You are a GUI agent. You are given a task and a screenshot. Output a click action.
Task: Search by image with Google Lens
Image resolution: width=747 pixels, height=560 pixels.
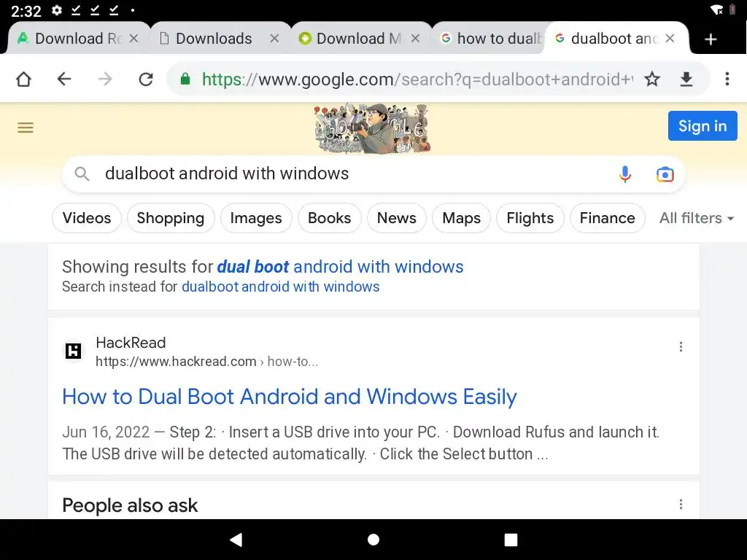pos(665,174)
